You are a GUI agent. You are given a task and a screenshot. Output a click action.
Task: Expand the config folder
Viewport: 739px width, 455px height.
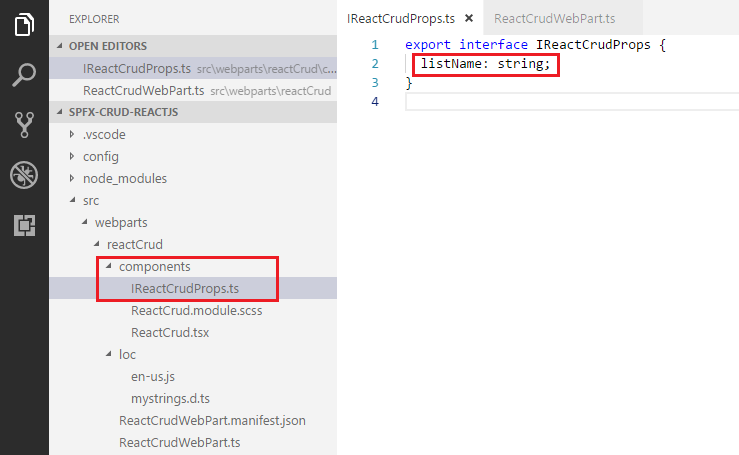point(100,156)
